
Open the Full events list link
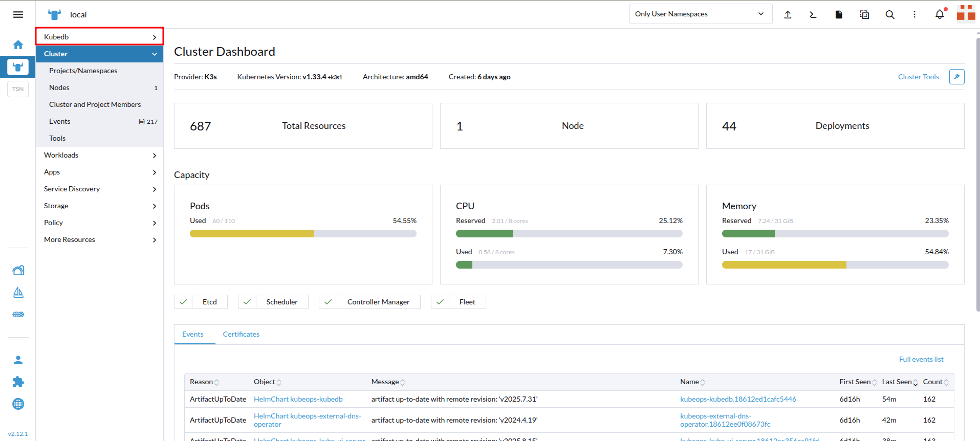point(921,359)
